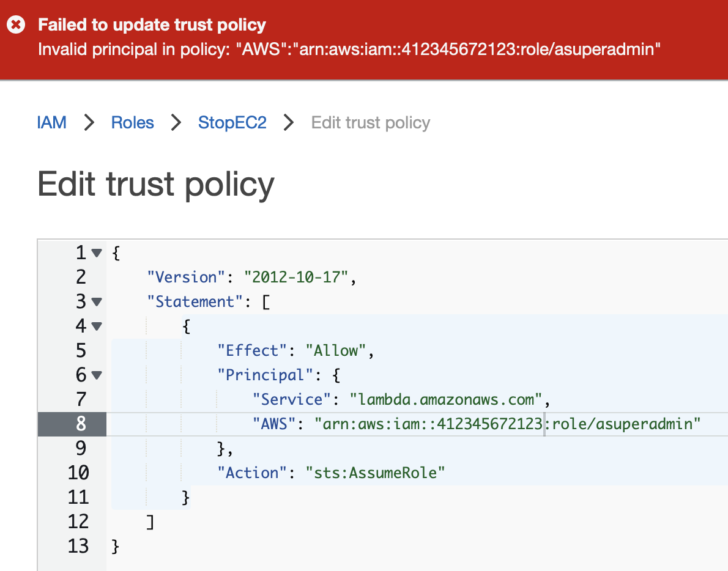This screenshot has width=728, height=571.
Task: Collapse the Statement array fold arrow on line 3
Action: coord(96,301)
